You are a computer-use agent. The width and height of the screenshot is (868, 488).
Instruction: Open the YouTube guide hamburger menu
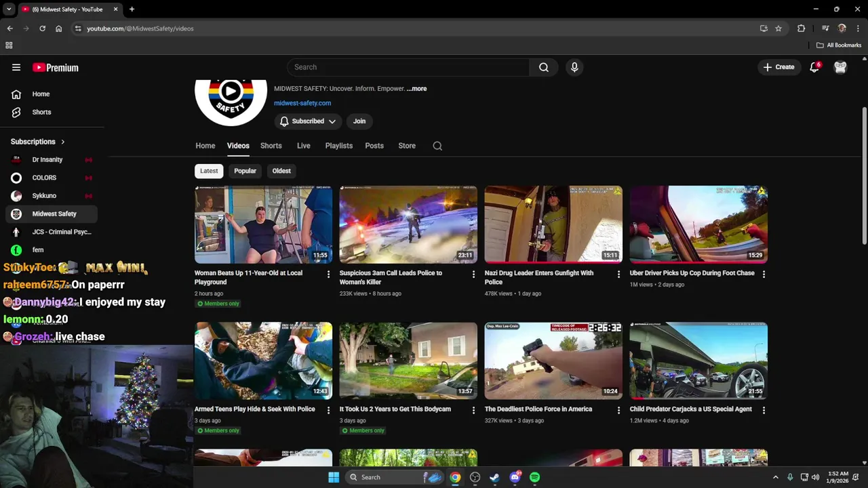click(x=16, y=67)
